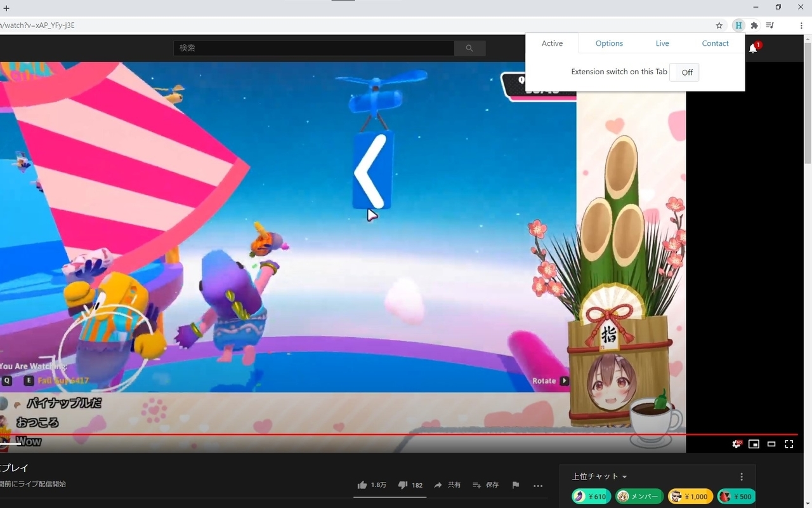Viewport: 812px width, 508px height.
Task: Enable miniplayer mode
Action: [754, 444]
